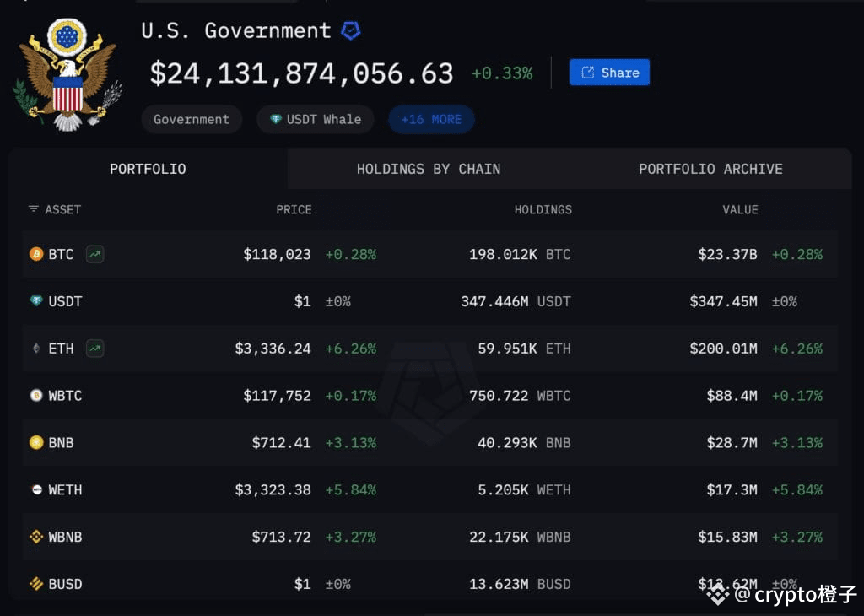Click the WBNB value $15.83M
The width and height of the screenshot is (864, 616).
click(727, 537)
